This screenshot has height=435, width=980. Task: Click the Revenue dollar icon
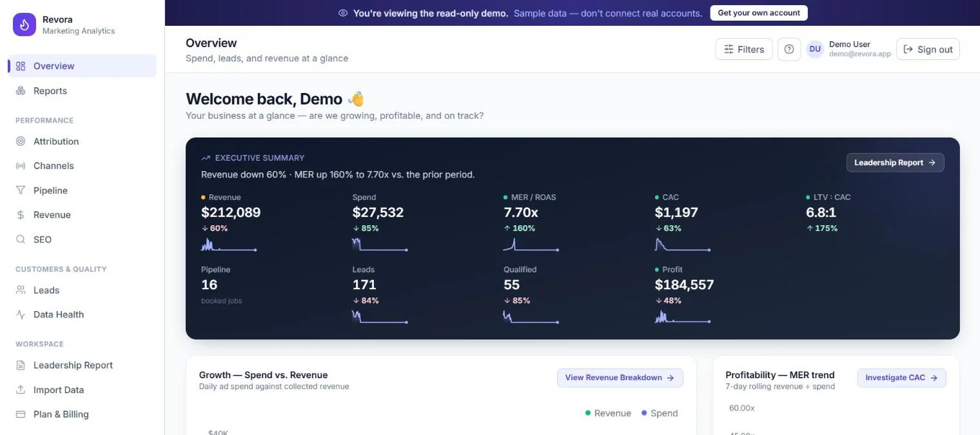21,215
